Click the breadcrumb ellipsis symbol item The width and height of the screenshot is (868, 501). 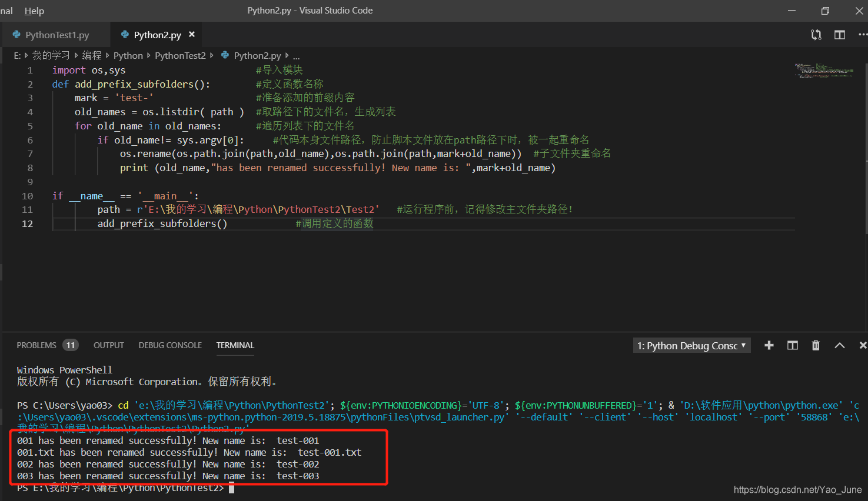point(296,56)
